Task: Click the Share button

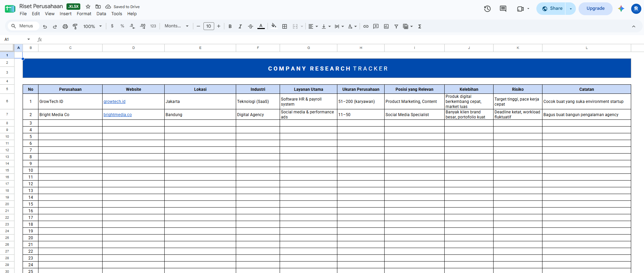Action: [552, 9]
